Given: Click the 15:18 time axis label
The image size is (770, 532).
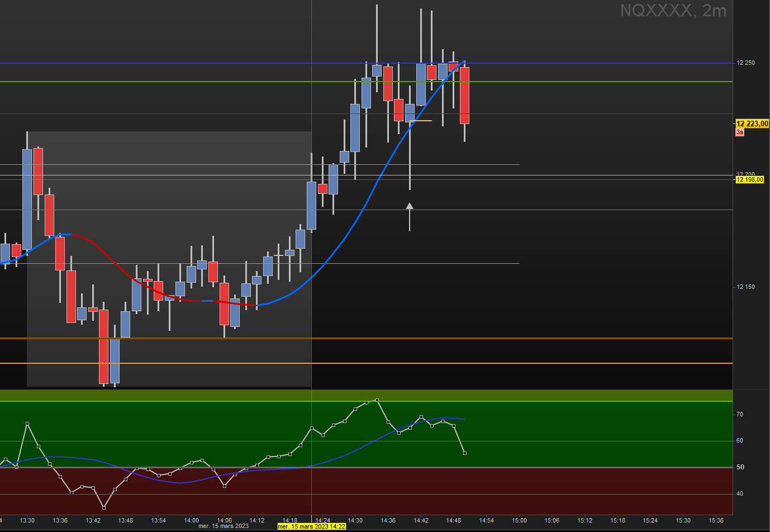Looking at the screenshot, I should point(618,520).
